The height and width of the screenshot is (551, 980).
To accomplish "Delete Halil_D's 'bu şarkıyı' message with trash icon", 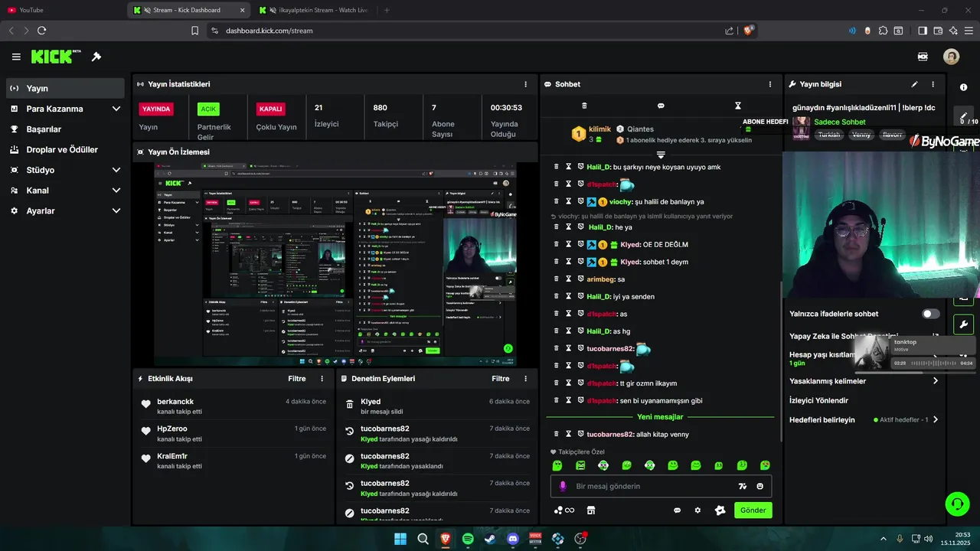I will [557, 167].
